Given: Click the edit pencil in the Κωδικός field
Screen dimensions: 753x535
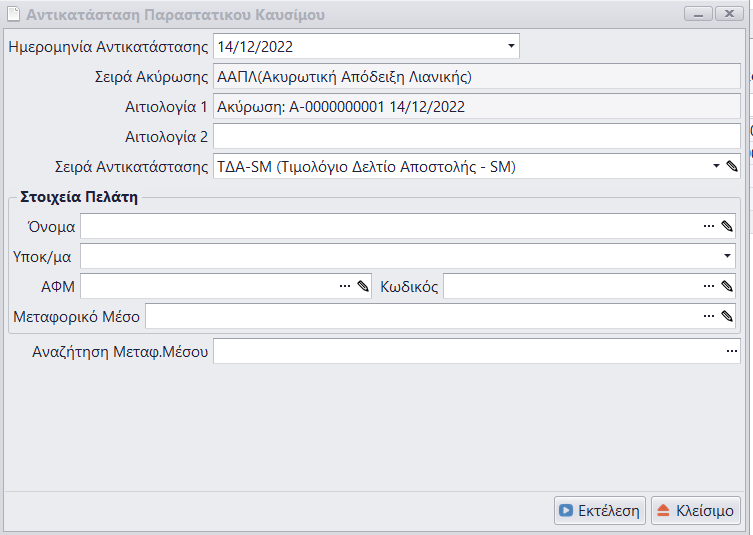Looking at the screenshot, I should [727, 287].
